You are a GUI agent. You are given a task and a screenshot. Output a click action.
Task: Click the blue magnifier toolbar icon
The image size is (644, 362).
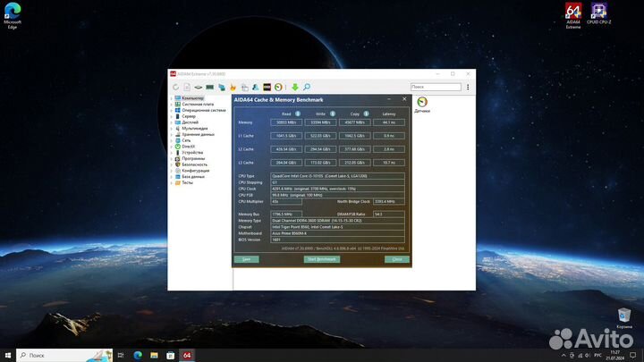click(307, 87)
